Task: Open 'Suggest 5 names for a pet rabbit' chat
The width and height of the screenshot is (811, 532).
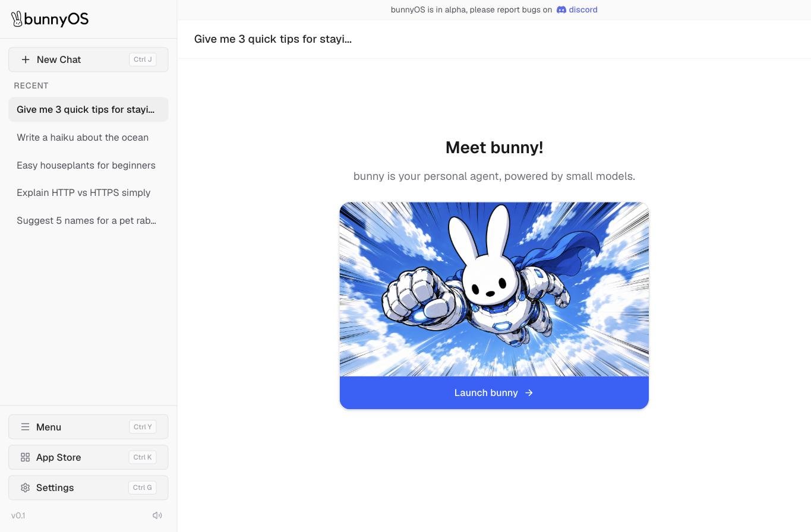Action: [x=89, y=220]
